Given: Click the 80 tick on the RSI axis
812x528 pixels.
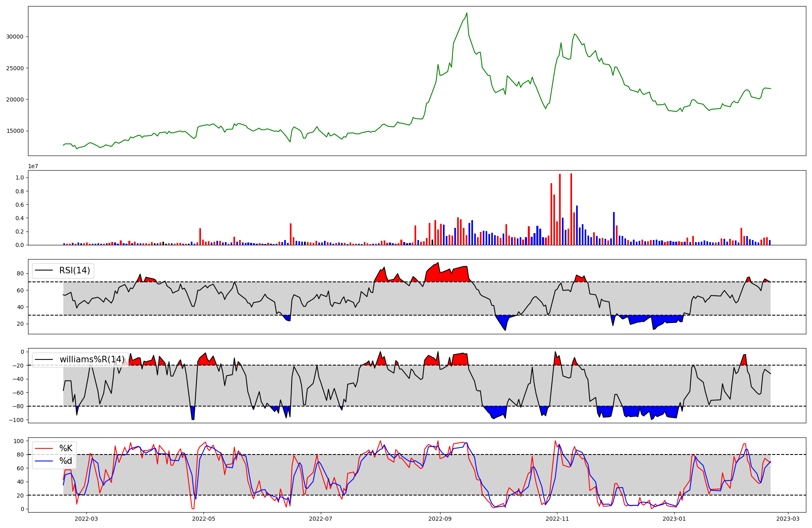Looking at the screenshot, I should 20,273.
